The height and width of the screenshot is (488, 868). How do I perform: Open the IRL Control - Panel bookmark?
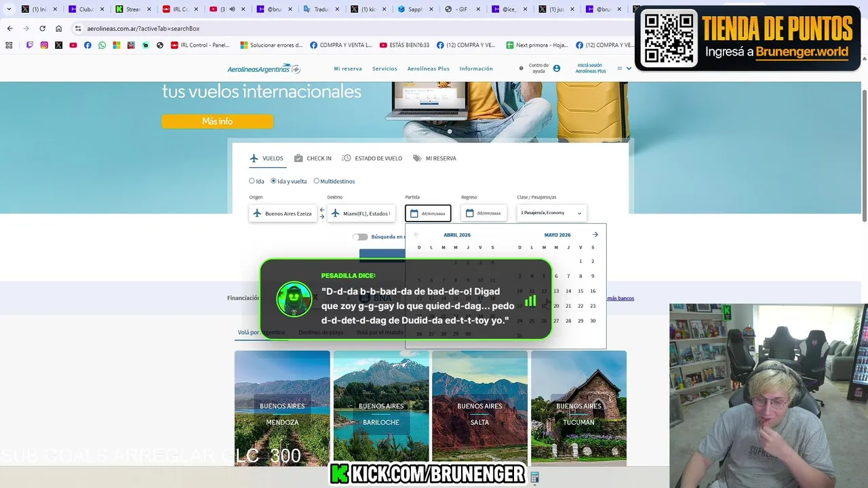click(200, 45)
